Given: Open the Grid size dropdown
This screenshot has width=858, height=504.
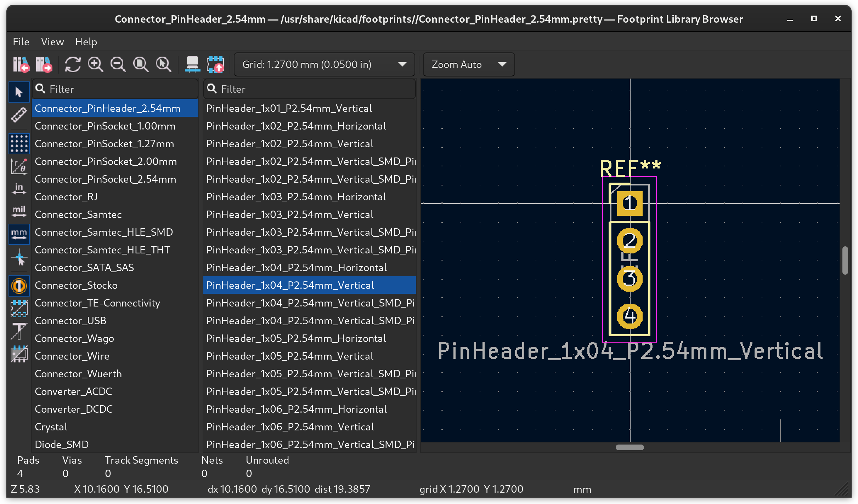Looking at the screenshot, I should click(402, 64).
